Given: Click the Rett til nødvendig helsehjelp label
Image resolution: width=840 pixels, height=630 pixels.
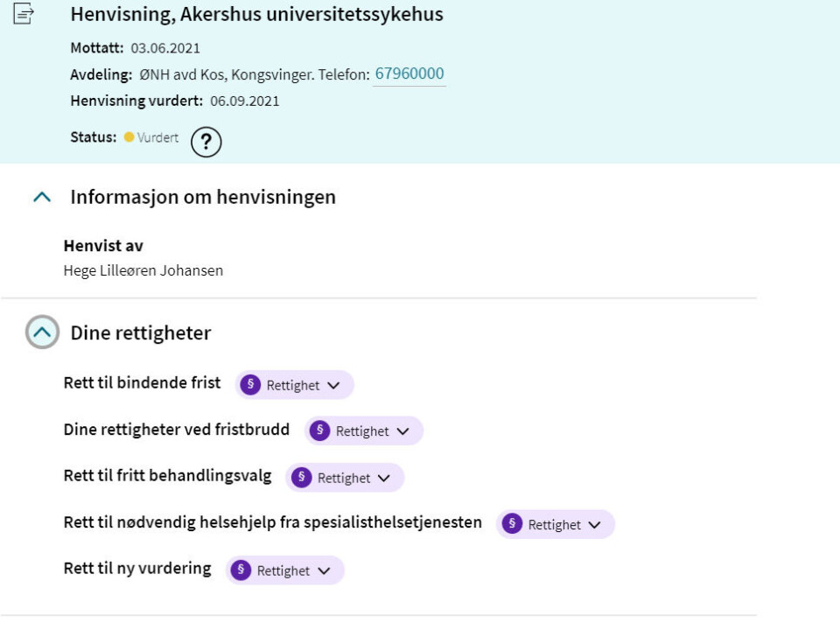Looking at the screenshot, I should [273, 522].
